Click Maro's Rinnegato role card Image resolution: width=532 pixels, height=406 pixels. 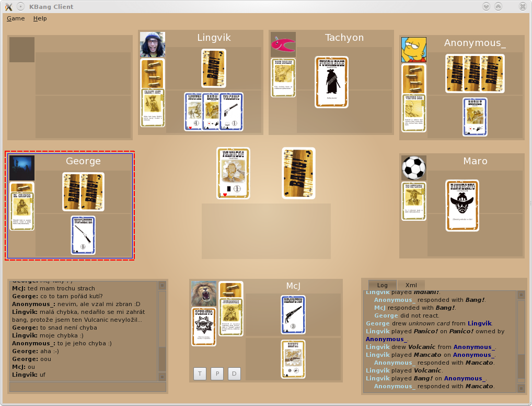coord(462,206)
